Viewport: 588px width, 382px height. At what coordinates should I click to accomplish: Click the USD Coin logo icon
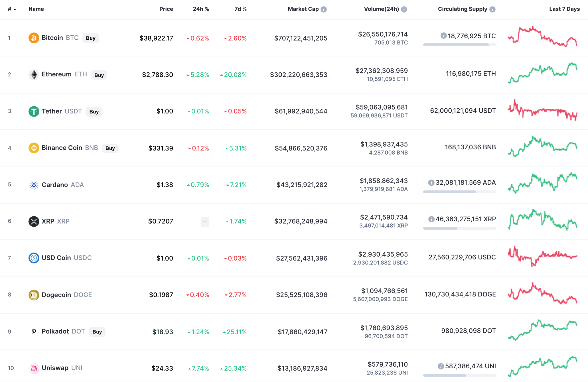pyautogui.click(x=34, y=258)
